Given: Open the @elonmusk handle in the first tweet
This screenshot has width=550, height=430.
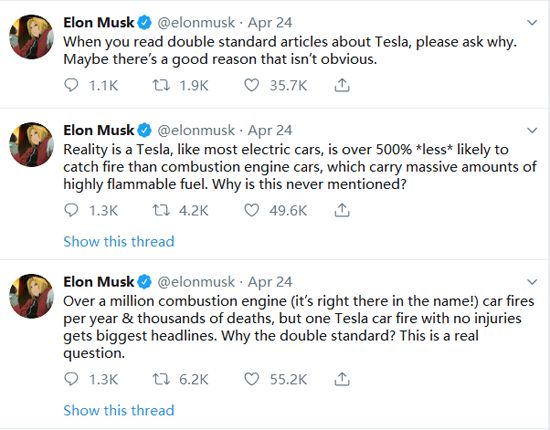Looking at the screenshot, I should point(196,23).
